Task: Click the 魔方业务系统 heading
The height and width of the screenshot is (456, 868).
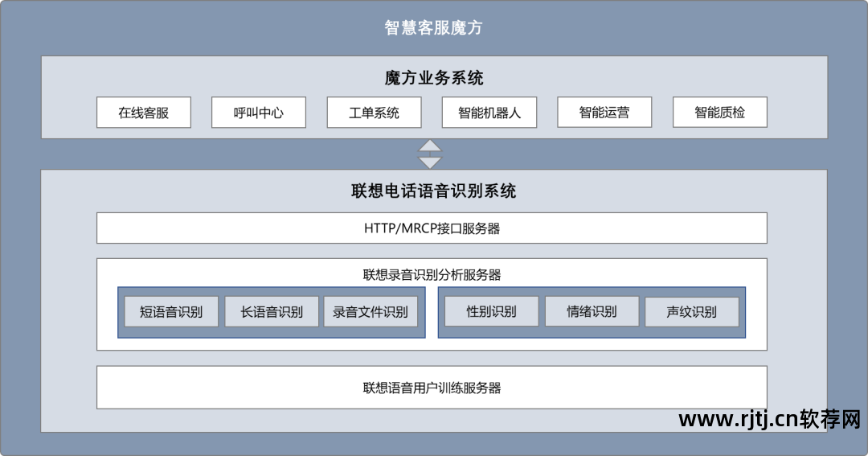Action: click(x=434, y=77)
